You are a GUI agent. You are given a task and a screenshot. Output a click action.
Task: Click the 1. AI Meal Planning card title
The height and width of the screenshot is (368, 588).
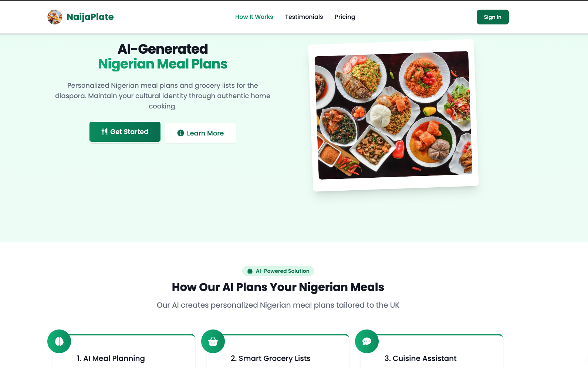click(111, 358)
